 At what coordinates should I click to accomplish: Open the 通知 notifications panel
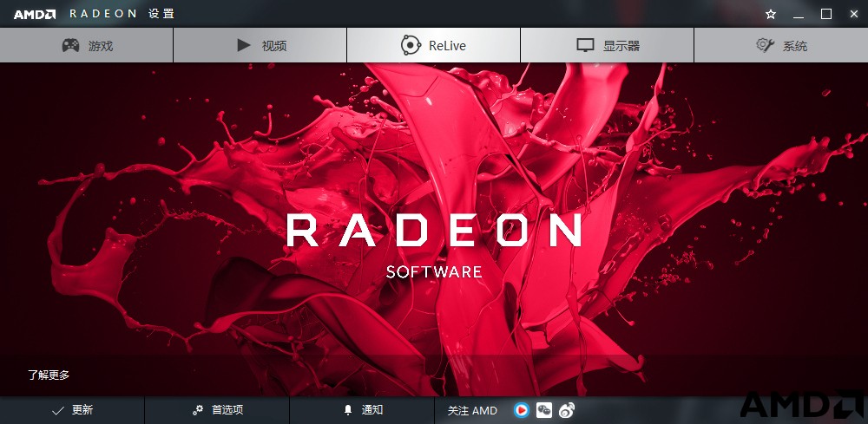click(x=362, y=410)
